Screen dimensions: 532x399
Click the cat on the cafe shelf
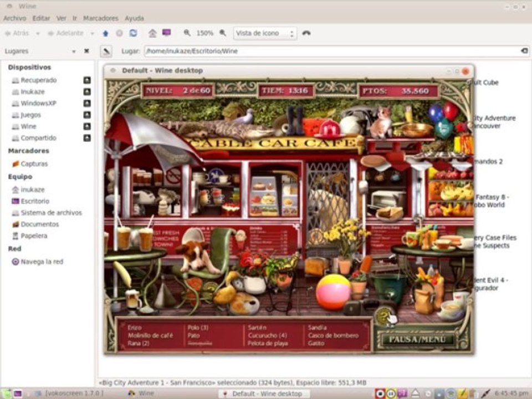tap(381, 122)
